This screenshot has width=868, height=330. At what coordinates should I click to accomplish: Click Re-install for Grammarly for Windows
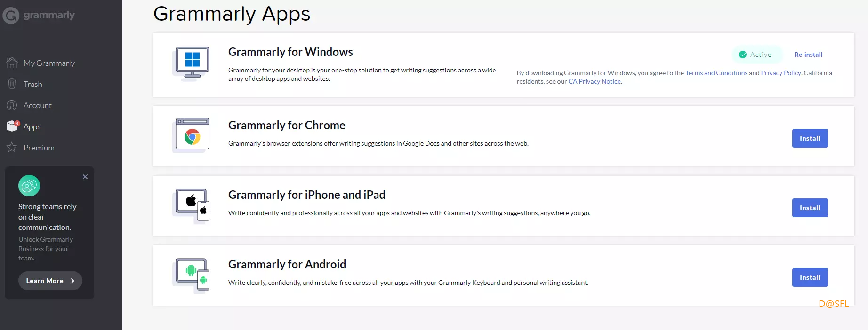click(x=808, y=55)
